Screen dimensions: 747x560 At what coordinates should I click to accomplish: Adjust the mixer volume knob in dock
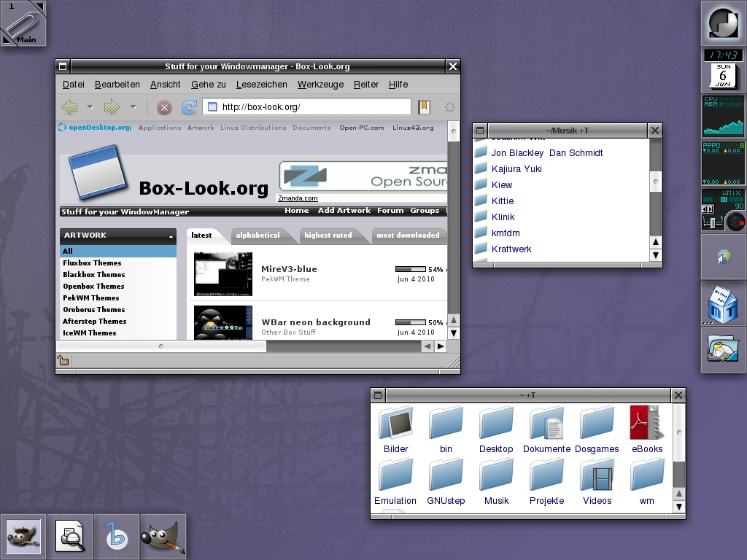(x=737, y=222)
